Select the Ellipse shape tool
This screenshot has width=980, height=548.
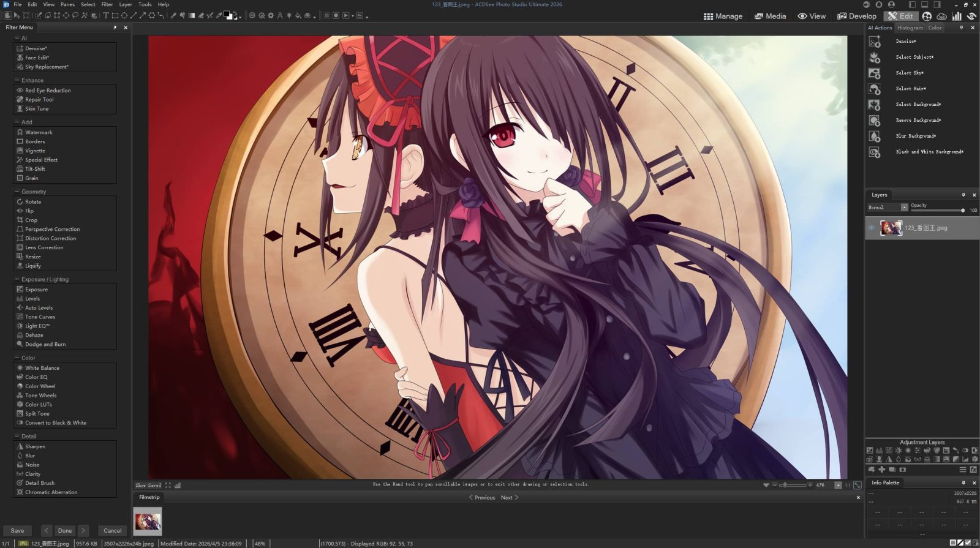[124, 15]
